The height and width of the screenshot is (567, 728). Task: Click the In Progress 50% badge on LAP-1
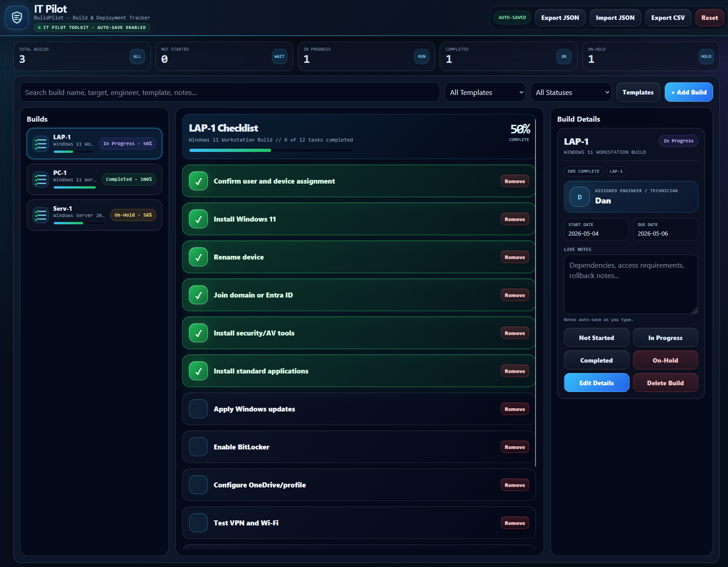coord(127,144)
